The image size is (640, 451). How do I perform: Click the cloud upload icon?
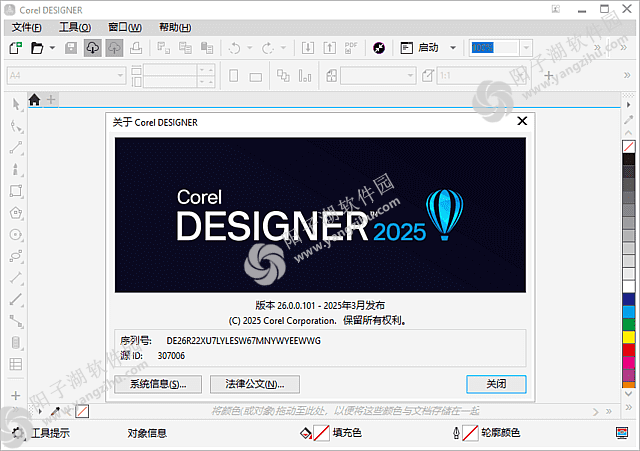[114, 48]
